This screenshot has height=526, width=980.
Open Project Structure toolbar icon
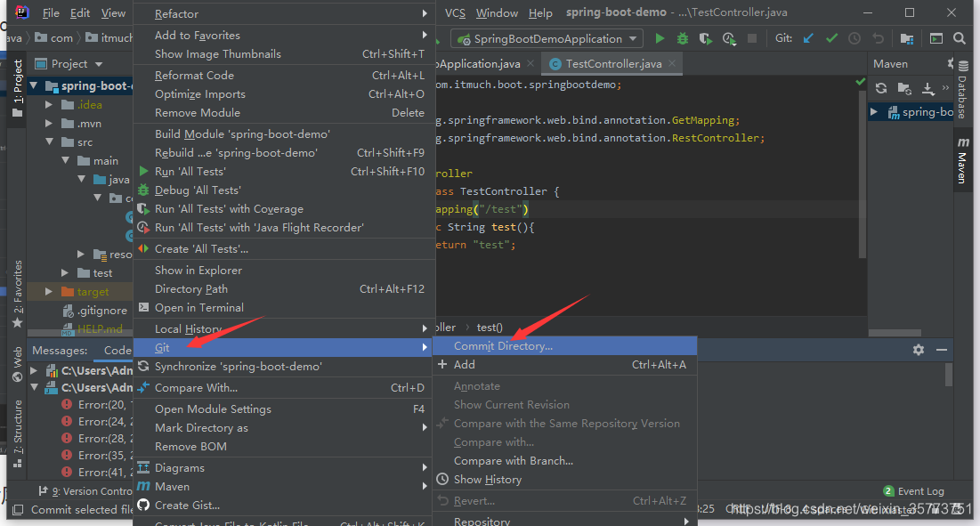click(x=907, y=39)
